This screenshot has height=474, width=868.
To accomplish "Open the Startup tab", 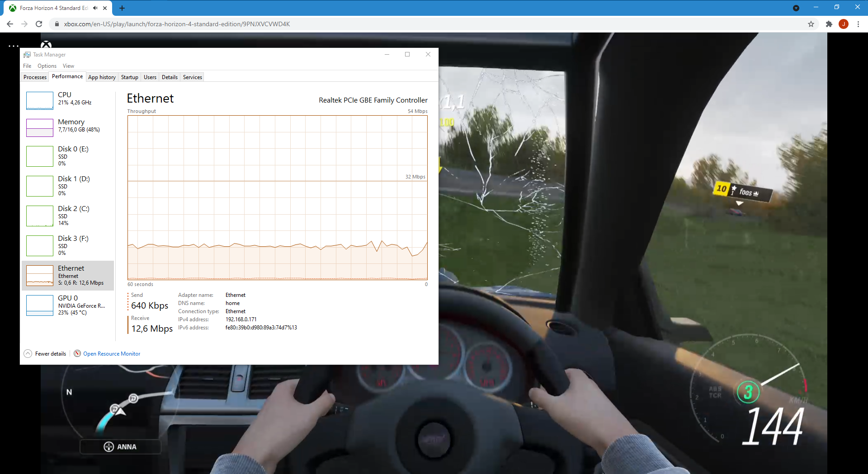I will tap(130, 77).
